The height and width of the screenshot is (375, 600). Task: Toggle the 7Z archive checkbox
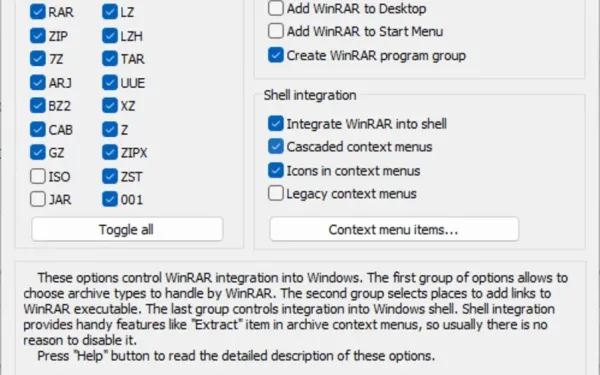[x=38, y=59]
